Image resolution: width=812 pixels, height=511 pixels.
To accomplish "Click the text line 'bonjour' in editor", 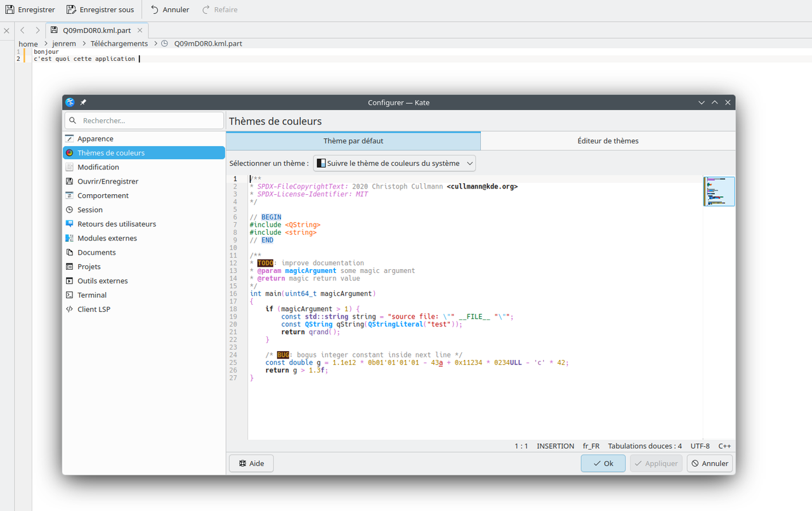I will 46,52.
